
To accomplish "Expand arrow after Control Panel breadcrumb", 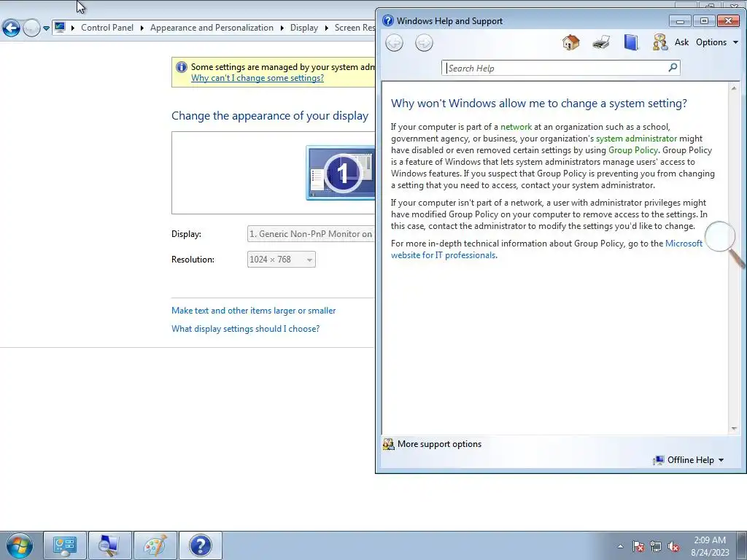I will [x=142, y=28].
